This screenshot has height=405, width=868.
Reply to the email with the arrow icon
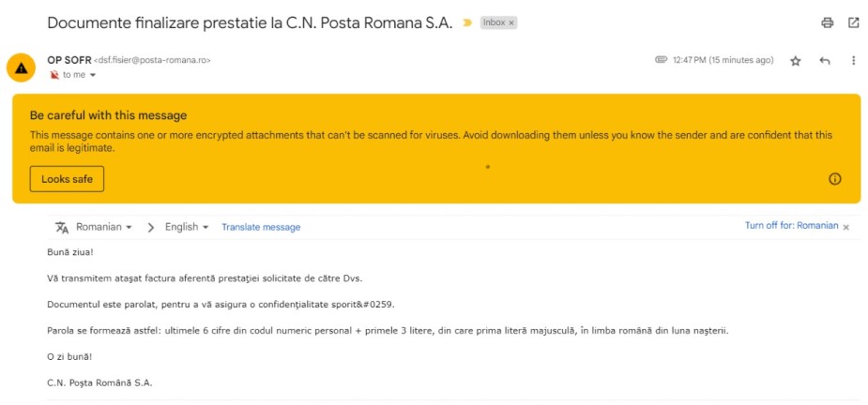tap(825, 61)
